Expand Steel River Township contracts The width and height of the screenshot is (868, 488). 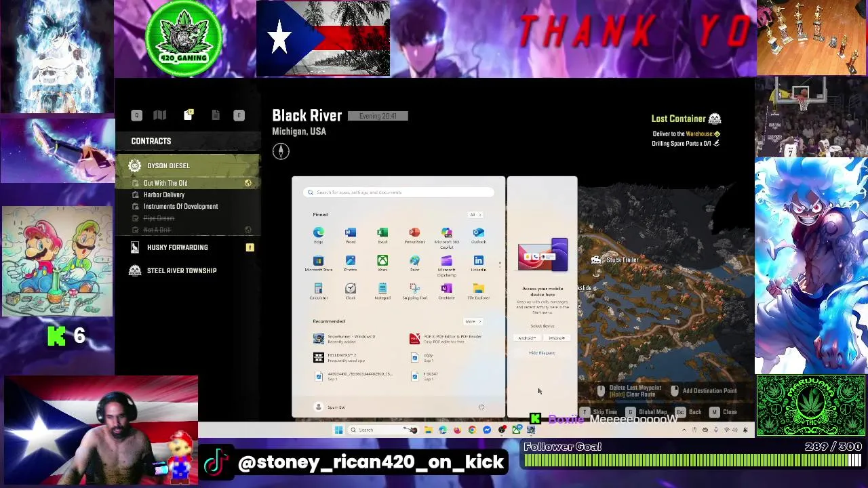pyautogui.click(x=188, y=270)
